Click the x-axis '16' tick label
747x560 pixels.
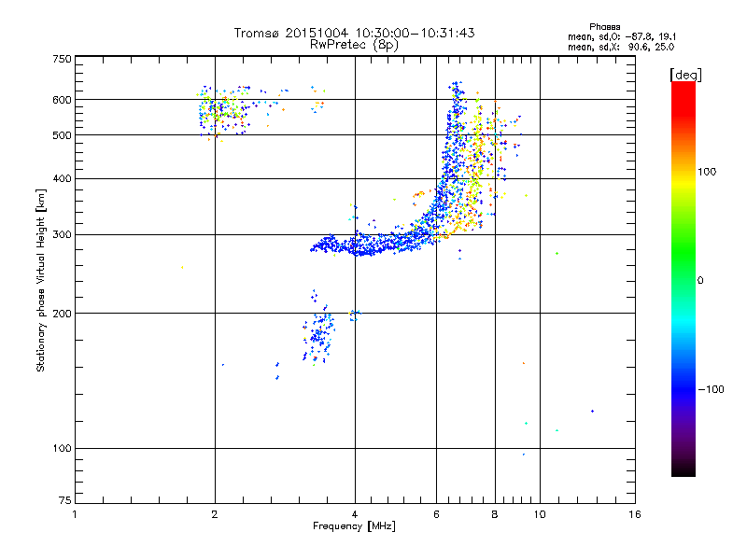coord(635,514)
